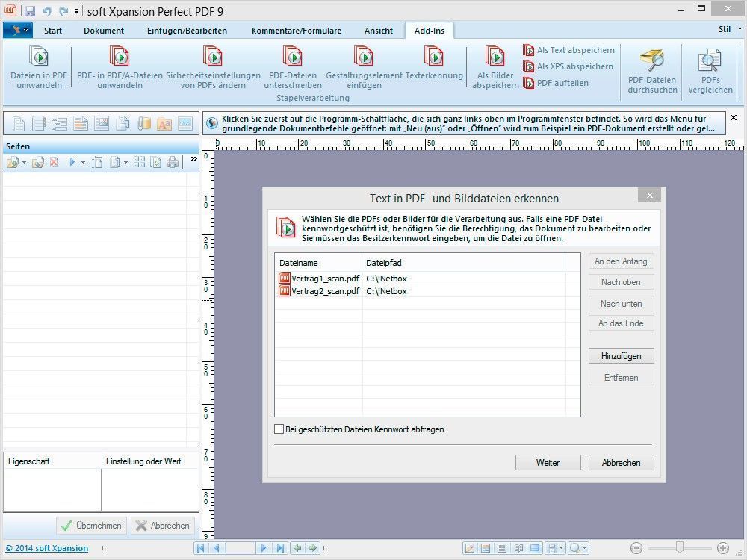Click the Hinzufügen button
This screenshot has height=560, width=747.
621,355
